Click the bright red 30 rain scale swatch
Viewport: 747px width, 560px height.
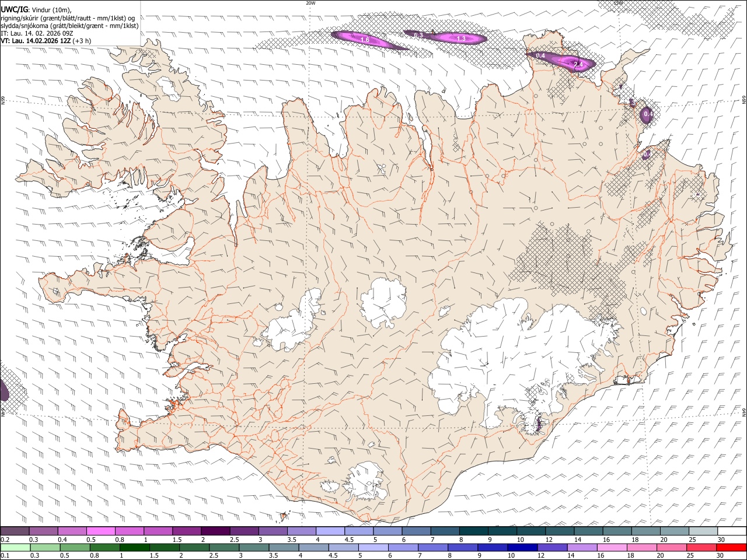click(731, 547)
